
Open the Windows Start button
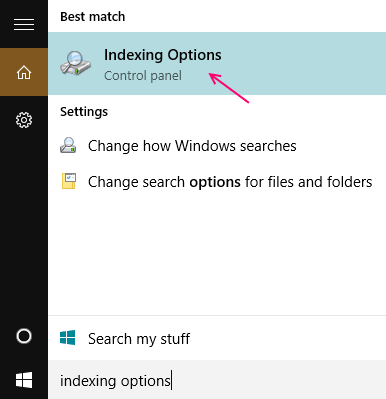point(24,380)
